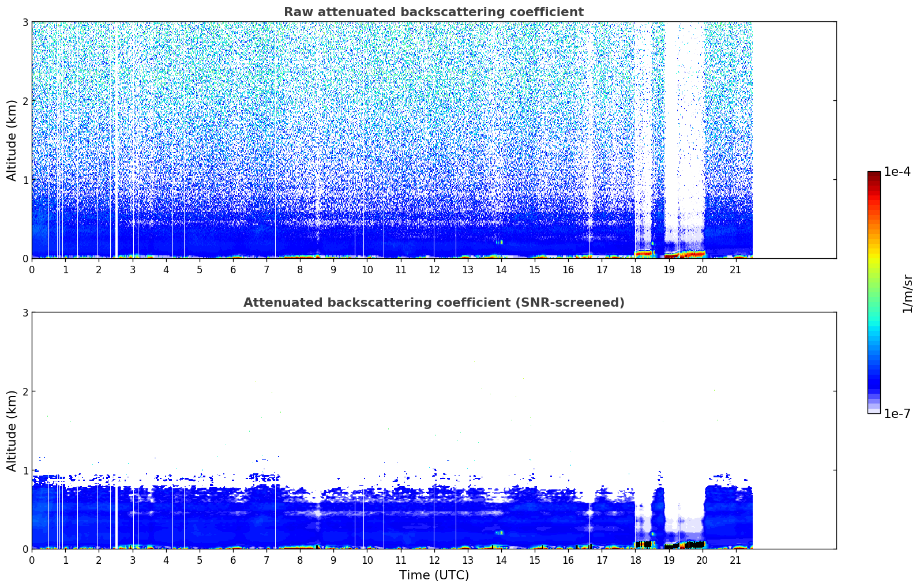The height and width of the screenshot is (588, 920).
Task: Click time tick '16' on the SNR-screened plot
Action: (x=568, y=560)
